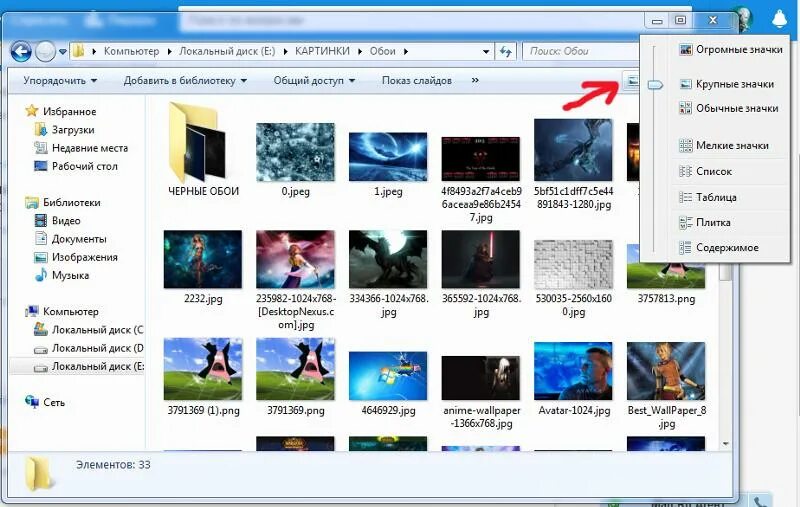Click the view size slider handle

[655, 85]
